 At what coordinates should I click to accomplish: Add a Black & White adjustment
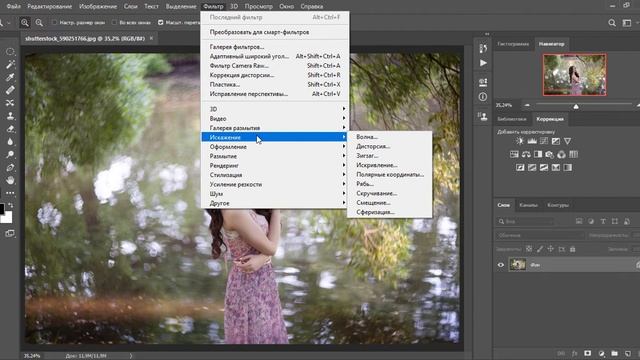click(x=538, y=154)
